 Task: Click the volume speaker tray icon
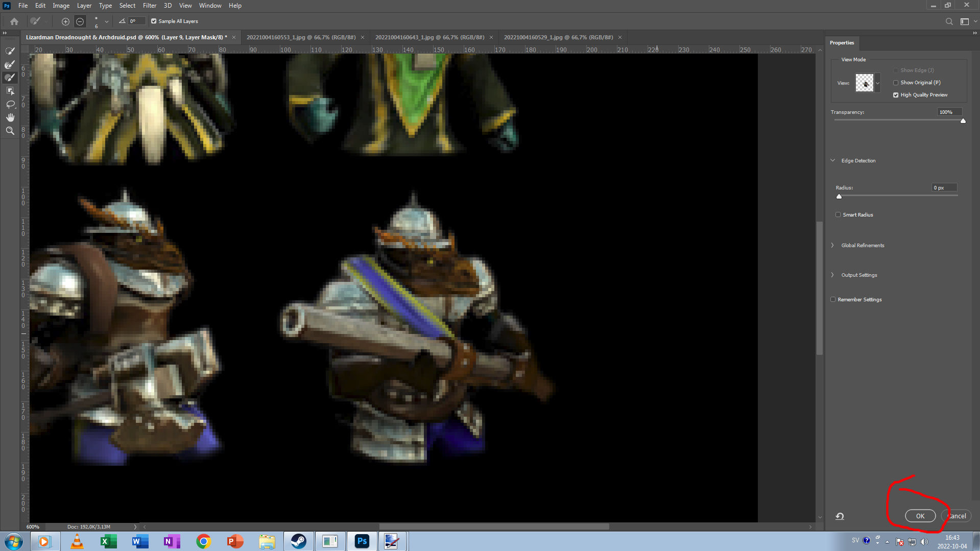(924, 541)
